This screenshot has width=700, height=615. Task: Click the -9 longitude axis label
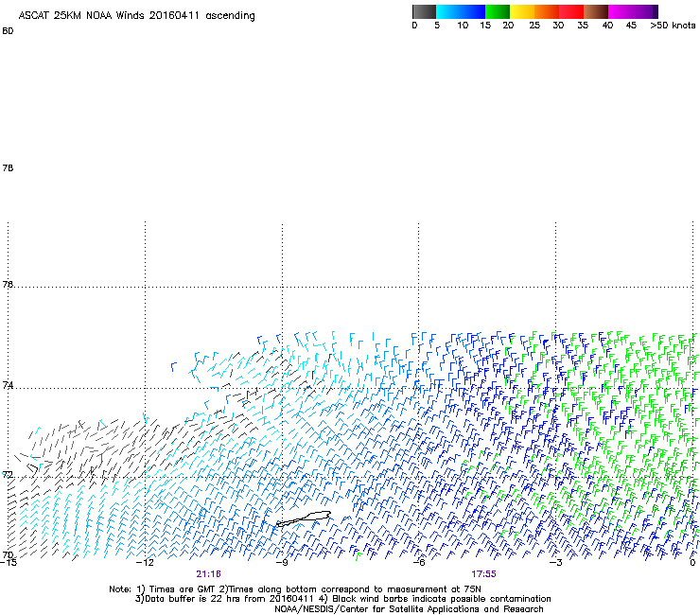pyautogui.click(x=282, y=563)
